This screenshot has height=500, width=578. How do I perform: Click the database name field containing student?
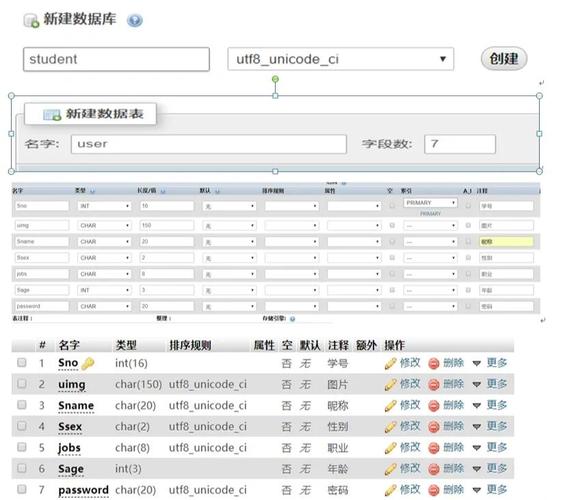(x=116, y=59)
